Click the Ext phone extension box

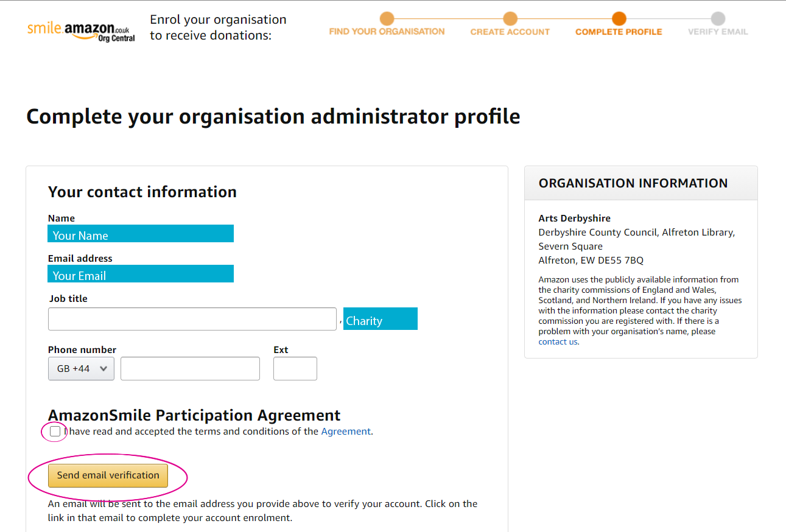click(x=295, y=368)
